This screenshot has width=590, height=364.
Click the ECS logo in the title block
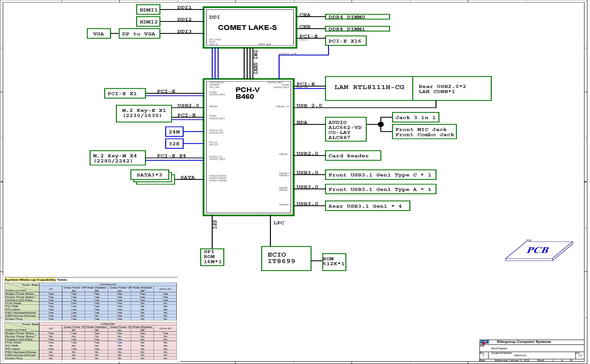coord(485,342)
